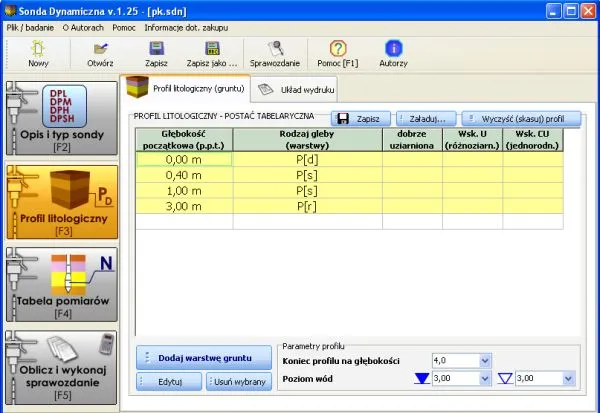Click Dodaj warstwę gruntu button
Screen dimensions: 600x413
pos(203,358)
